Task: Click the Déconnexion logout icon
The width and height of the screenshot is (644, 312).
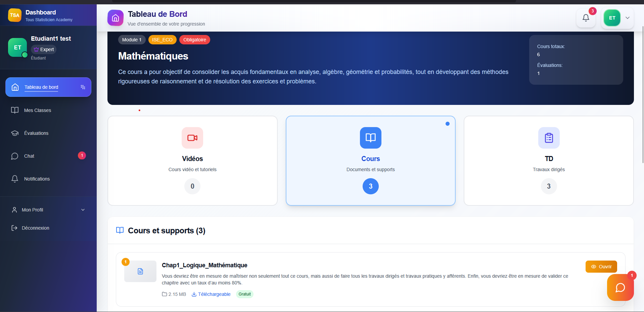Action: pos(14,228)
